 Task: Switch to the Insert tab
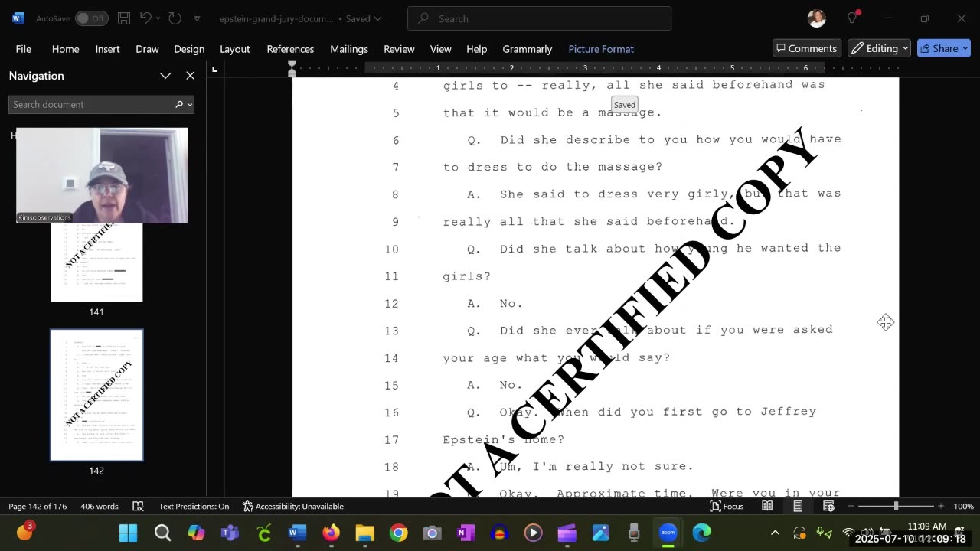pyautogui.click(x=107, y=49)
